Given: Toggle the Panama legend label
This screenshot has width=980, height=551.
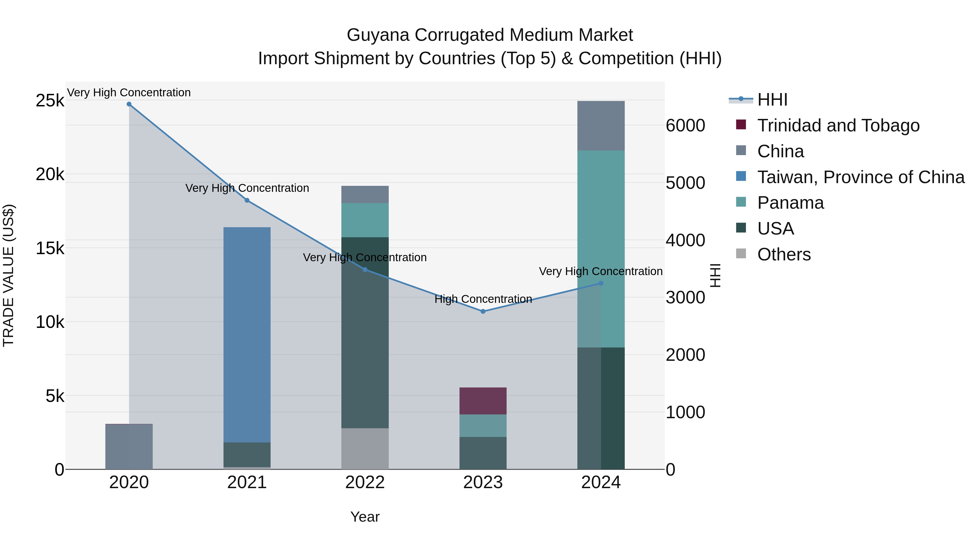Looking at the screenshot, I should point(791,203).
